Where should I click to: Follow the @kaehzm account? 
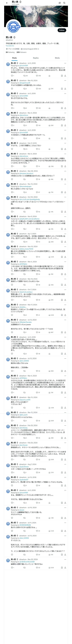(62, 30)
